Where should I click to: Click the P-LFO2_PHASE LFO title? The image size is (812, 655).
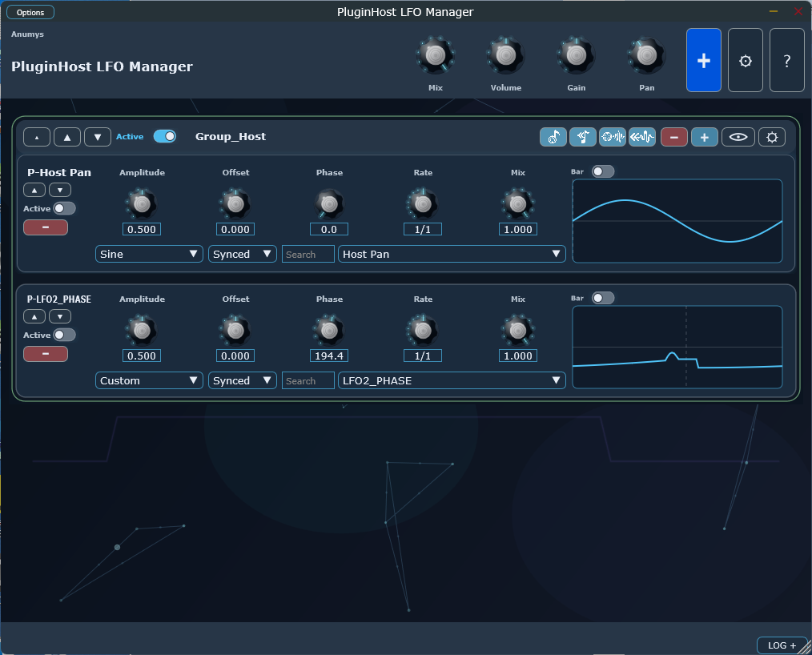[59, 299]
